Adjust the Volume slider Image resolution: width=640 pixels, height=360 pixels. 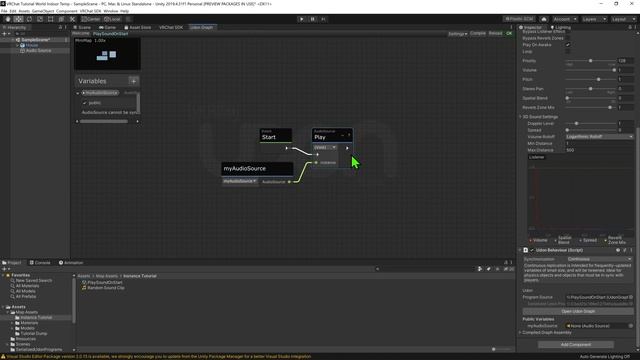pos(591,70)
